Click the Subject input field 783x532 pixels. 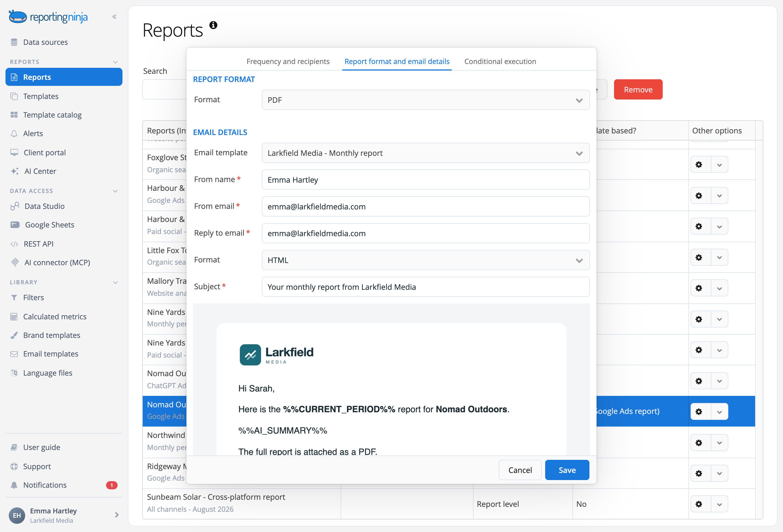(x=425, y=287)
